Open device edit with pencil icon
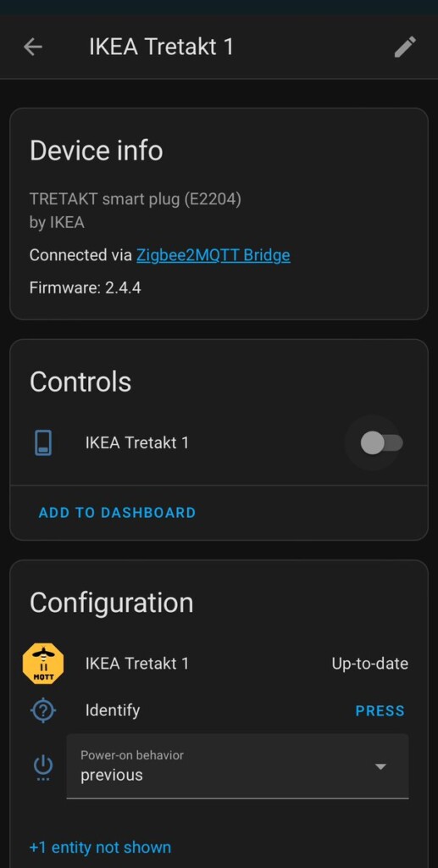The height and width of the screenshot is (868, 438). click(x=405, y=47)
